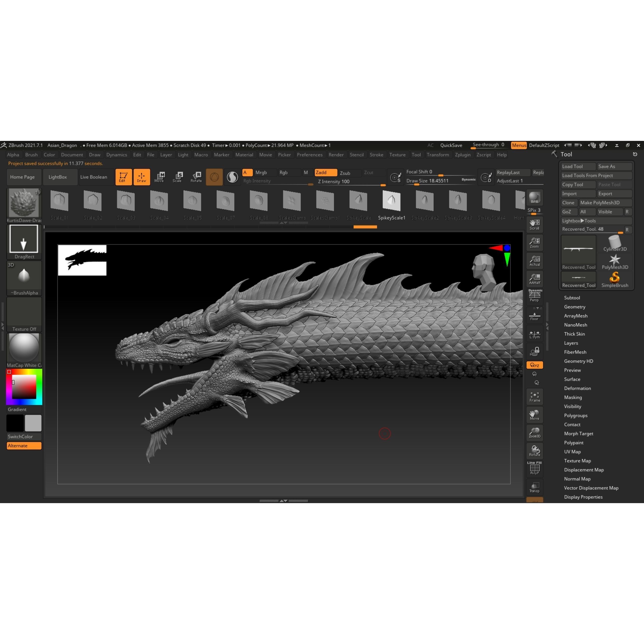The width and height of the screenshot is (644, 644).
Task: Select the Scroll navigation icon
Action: [x=535, y=224]
